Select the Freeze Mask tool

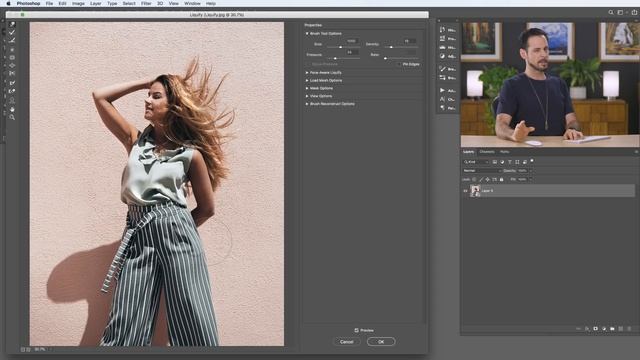tap(12, 83)
